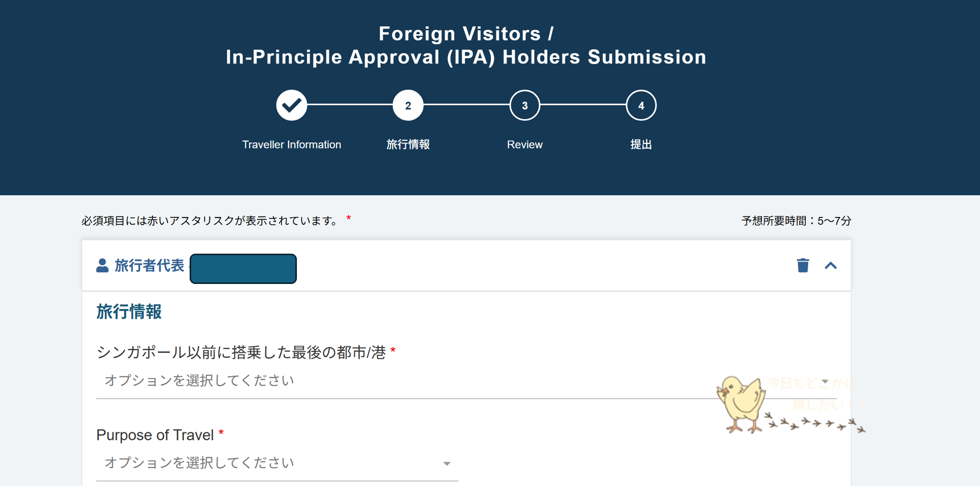Click the Review step label
This screenshot has height=486, width=980.
coord(525,144)
